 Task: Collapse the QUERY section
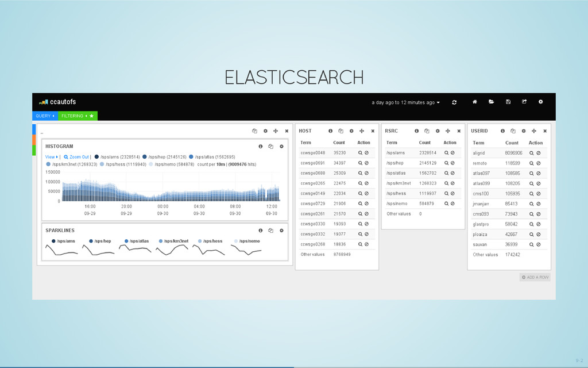click(45, 116)
